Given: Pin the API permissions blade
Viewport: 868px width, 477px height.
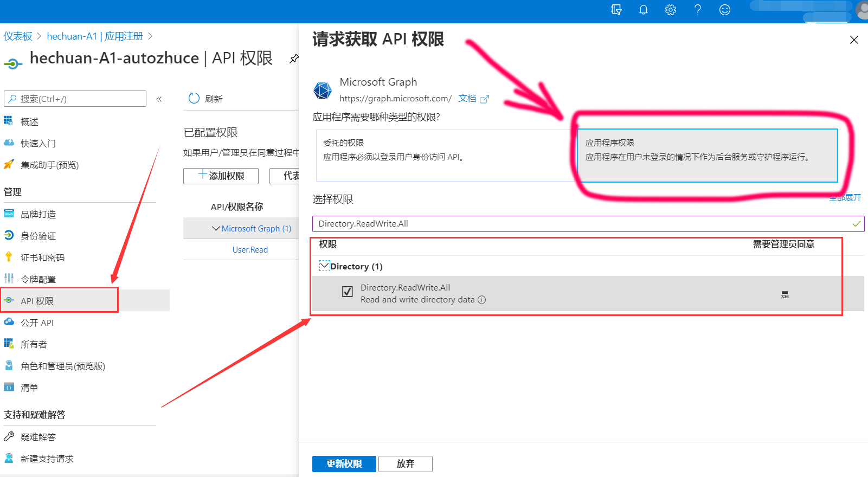Looking at the screenshot, I should click(x=294, y=59).
